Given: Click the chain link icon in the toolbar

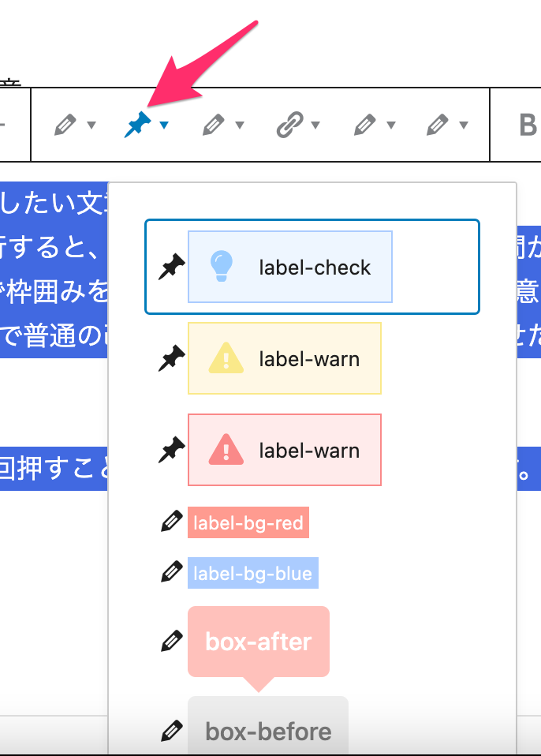Looking at the screenshot, I should pyautogui.click(x=290, y=125).
